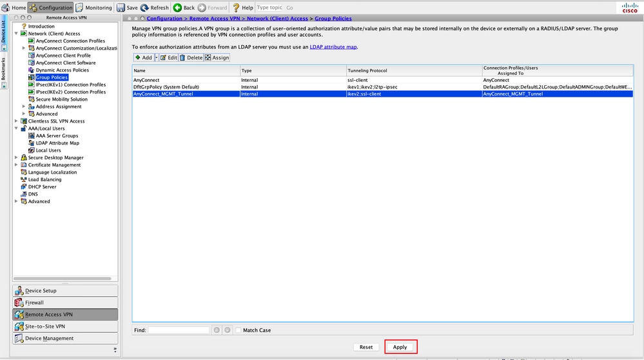Expand the Address Assignment node
This screenshot has height=360, width=644.
pos(24,106)
